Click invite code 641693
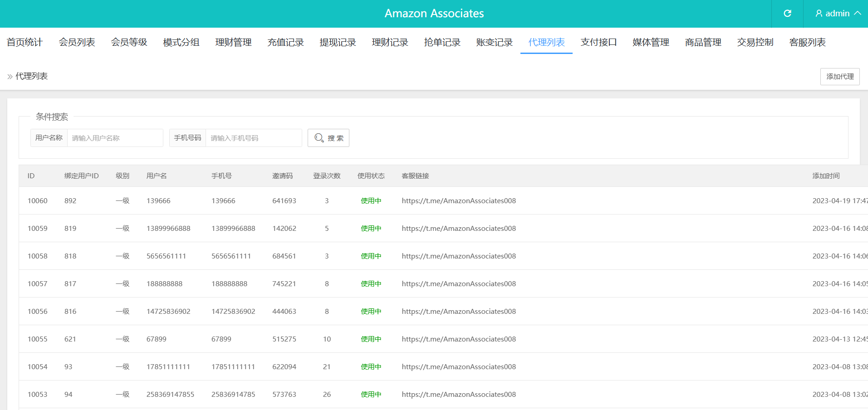 pyautogui.click(x=284, y=200)
